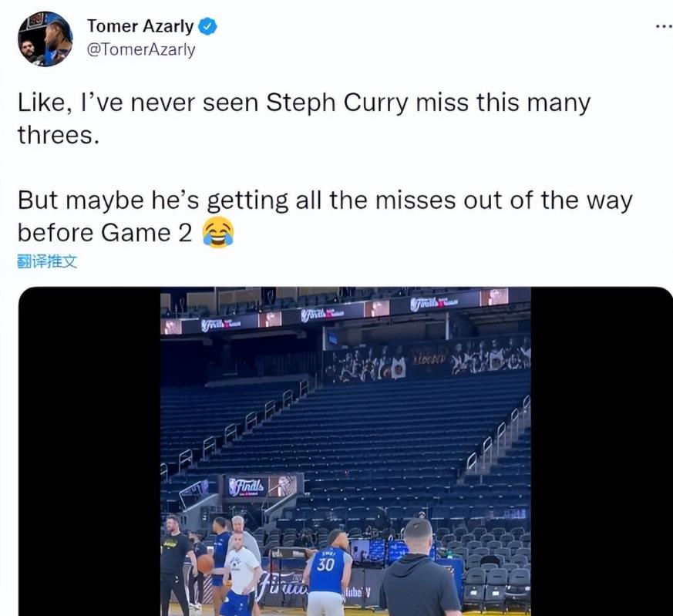Click the Finals scoreboard sign by the lower seats
673x616 pixels.
pyautogui.click(x=262, y=486)
